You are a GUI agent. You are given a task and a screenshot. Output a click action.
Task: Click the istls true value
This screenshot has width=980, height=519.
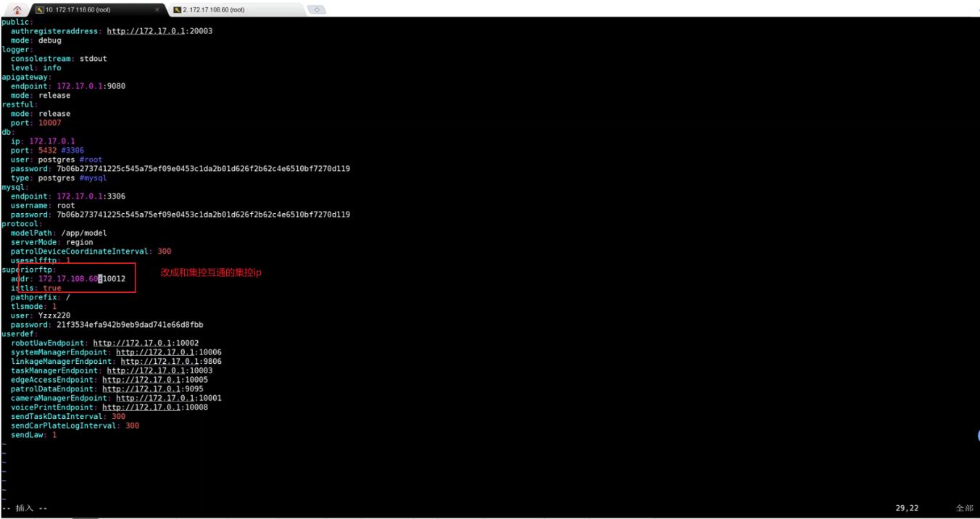(x=51, y=288)
